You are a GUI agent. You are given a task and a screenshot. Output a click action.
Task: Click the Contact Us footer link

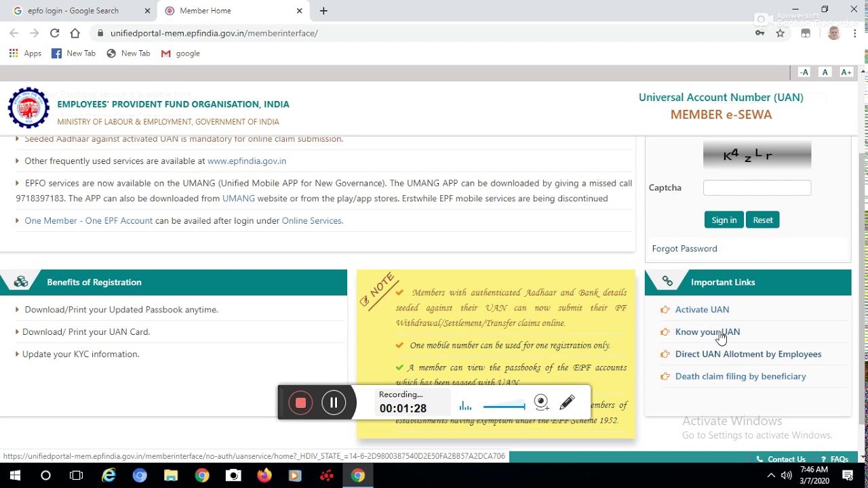(781, 459)
